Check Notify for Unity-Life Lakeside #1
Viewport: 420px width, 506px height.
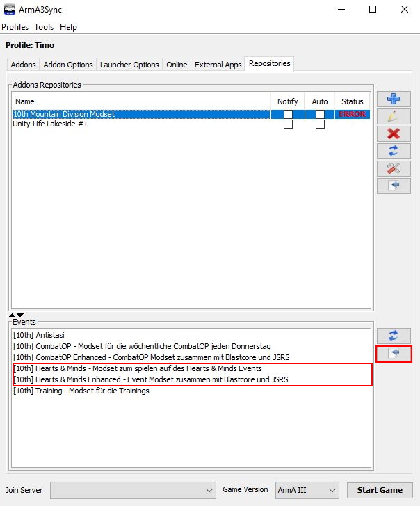(288, 124)
